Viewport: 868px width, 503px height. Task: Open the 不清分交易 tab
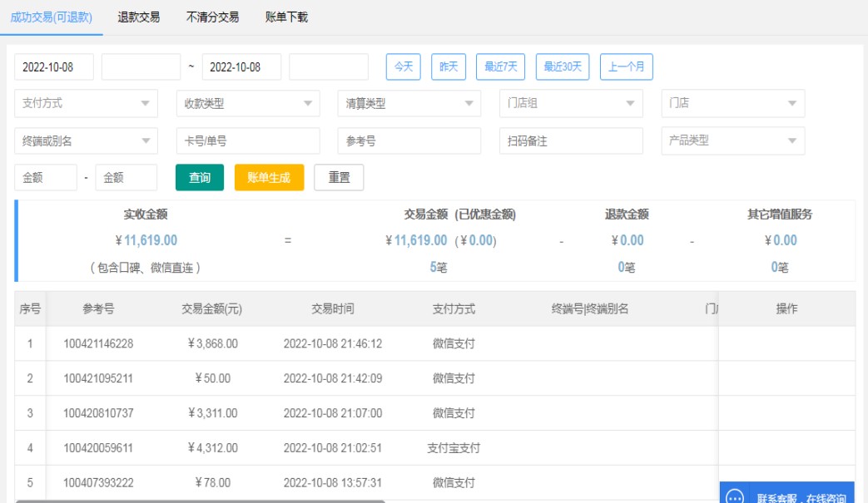212,17
